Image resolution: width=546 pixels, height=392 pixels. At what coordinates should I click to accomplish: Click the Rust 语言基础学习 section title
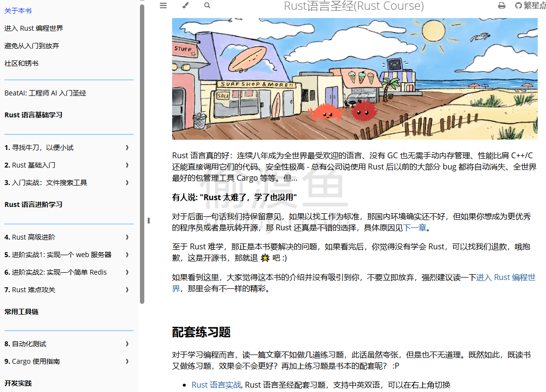coord(34,115)
